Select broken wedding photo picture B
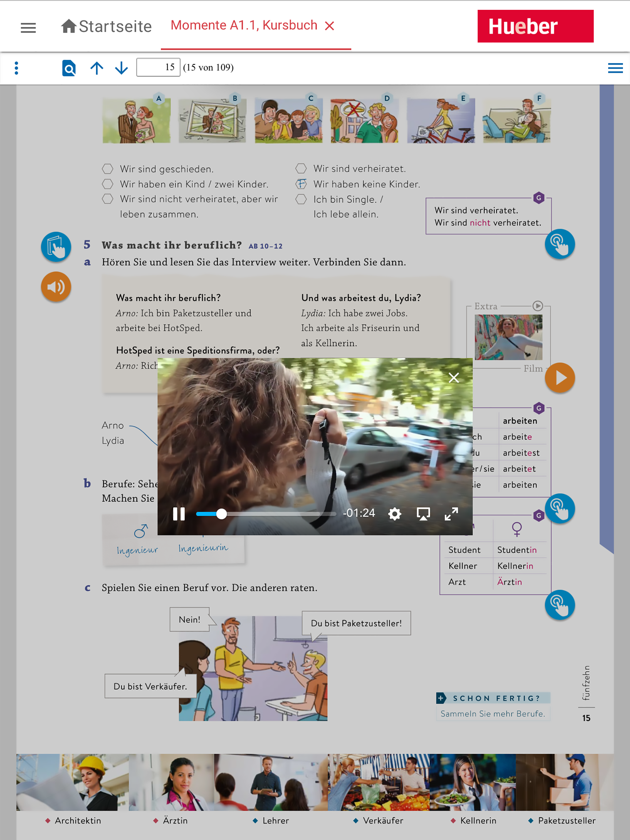 (213, 121)
